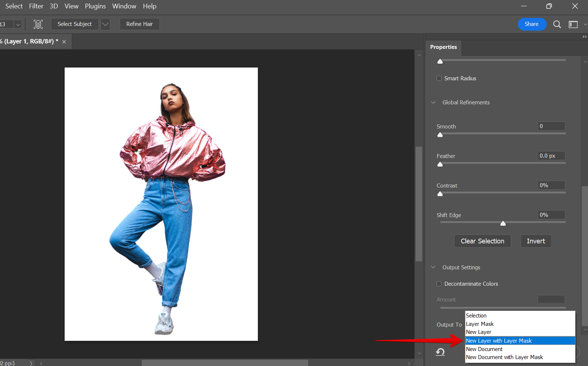Choose New Layer with Layer Mask
Image resolution: width=588 pixels, height=366 pixels.
[499, 341]
